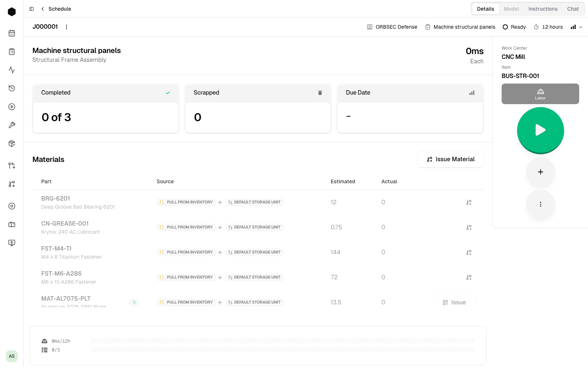Issue material for the BRG-6201 row
This screenshot has height=368, width=588.
click(469, 202)
